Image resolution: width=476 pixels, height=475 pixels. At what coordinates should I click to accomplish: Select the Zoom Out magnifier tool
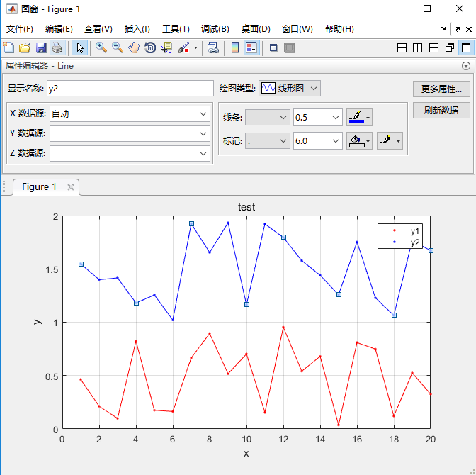point(117,47)
